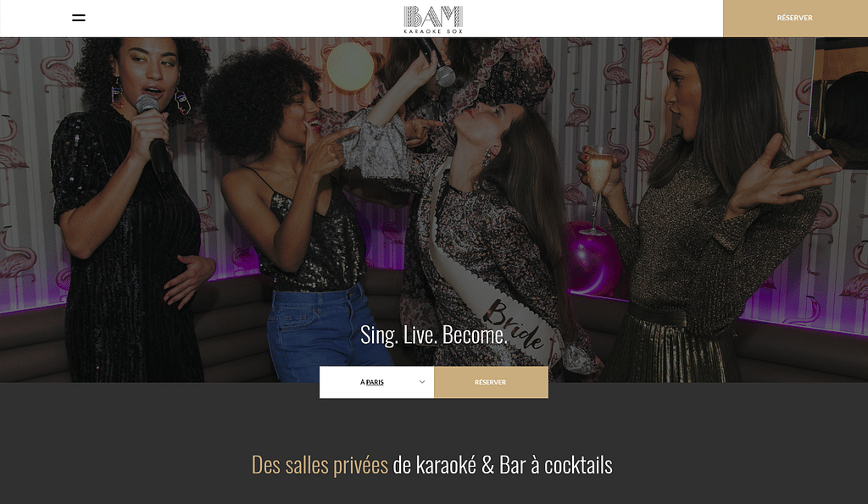Click the long-haired woman on the right
Screen dimensions: 868x504
tap(714, 210)
